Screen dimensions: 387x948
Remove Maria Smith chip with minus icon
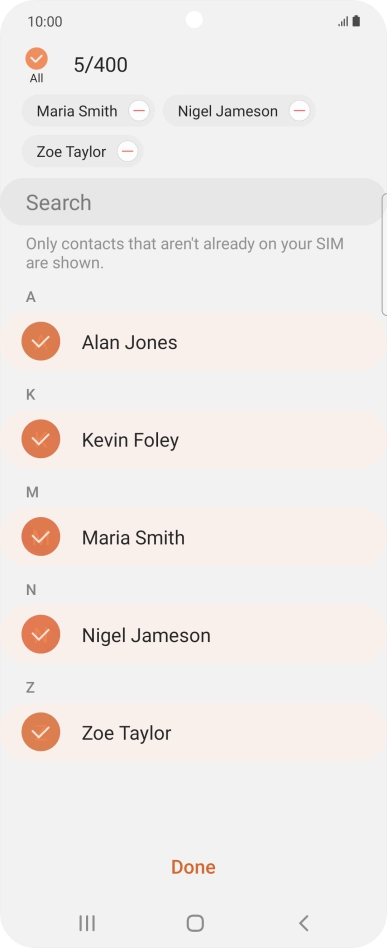pyautogui.click(x=139, y=111)
